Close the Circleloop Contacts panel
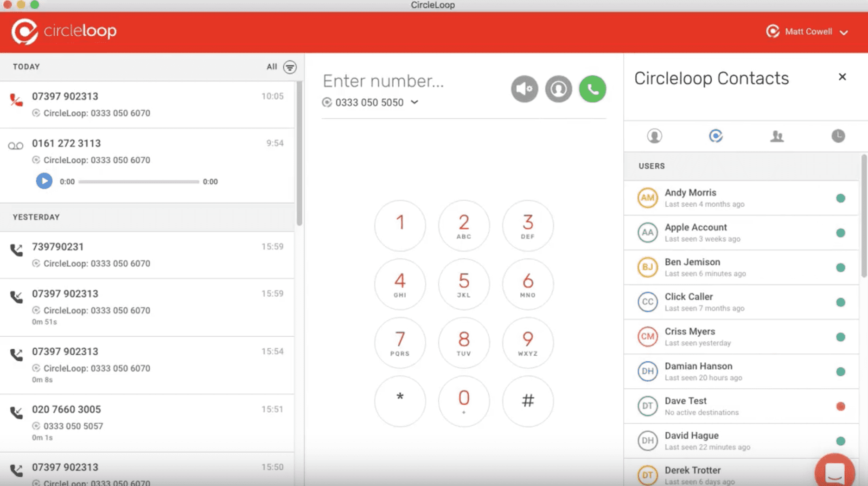This screenshot has height=486, width=868. 842,77
